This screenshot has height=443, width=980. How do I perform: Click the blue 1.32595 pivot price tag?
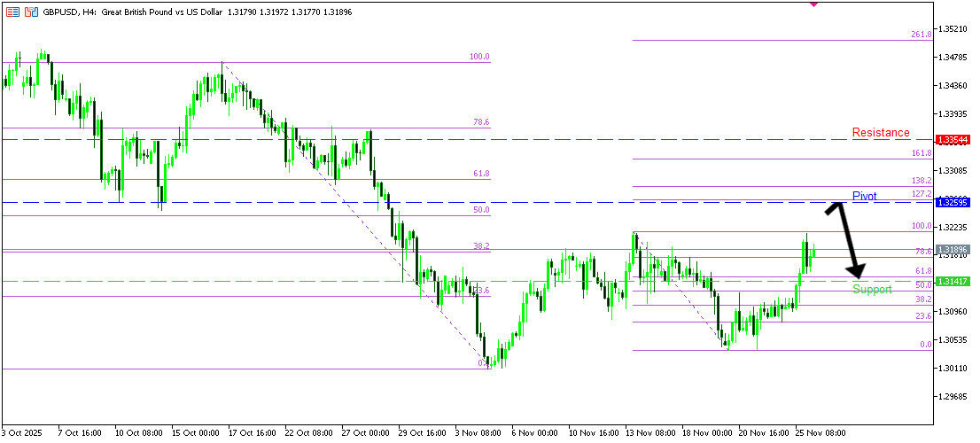click(953, 203)
